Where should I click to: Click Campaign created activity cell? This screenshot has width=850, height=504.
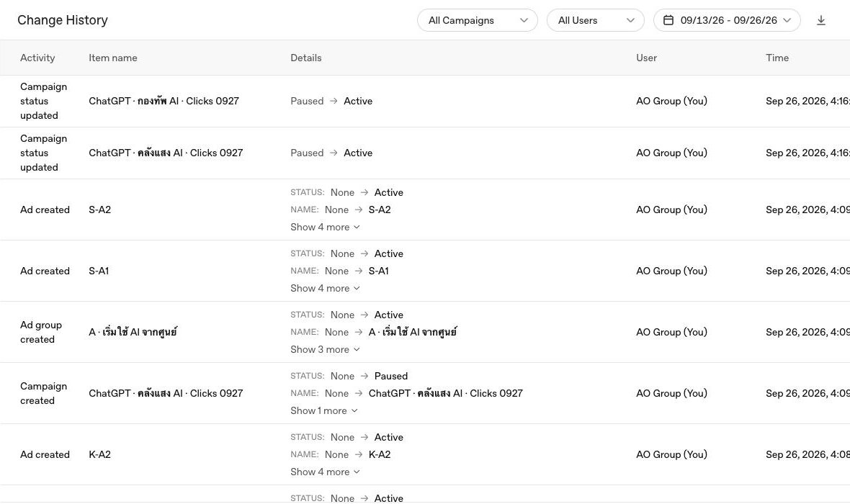point(43,393)
